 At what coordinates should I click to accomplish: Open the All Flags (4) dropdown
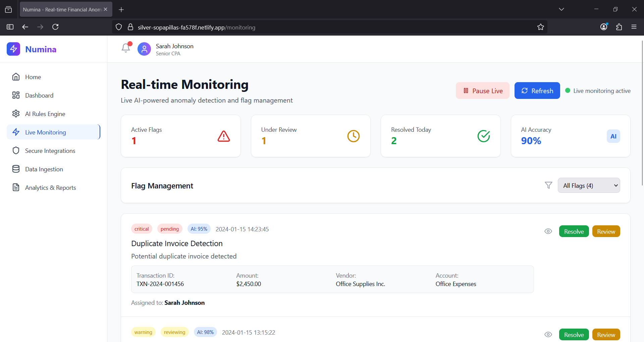tap(589, 185)
